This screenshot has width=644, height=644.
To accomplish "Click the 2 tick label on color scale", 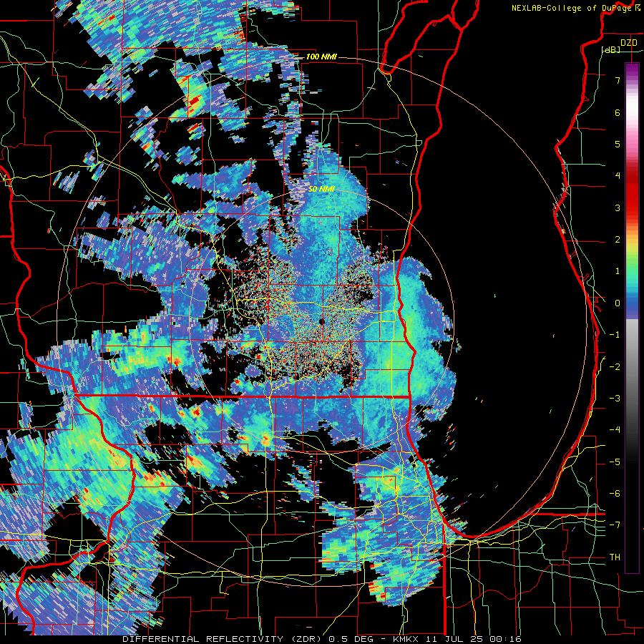I will click(x=618, y=240).
